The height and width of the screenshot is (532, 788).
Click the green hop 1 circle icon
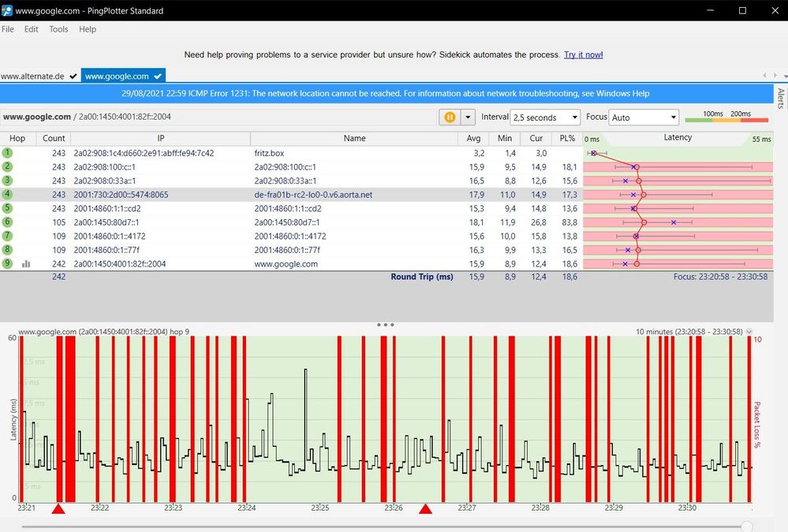click(x=7, y=153)
